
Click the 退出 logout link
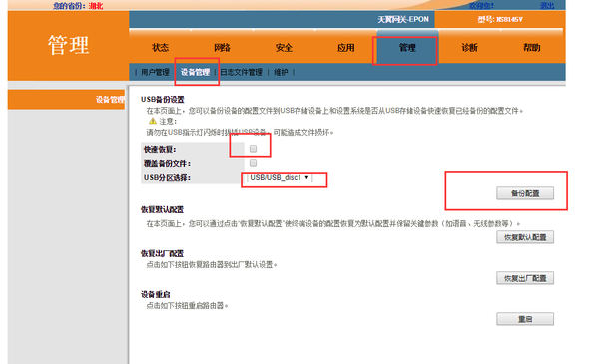(x=547, y=5)
